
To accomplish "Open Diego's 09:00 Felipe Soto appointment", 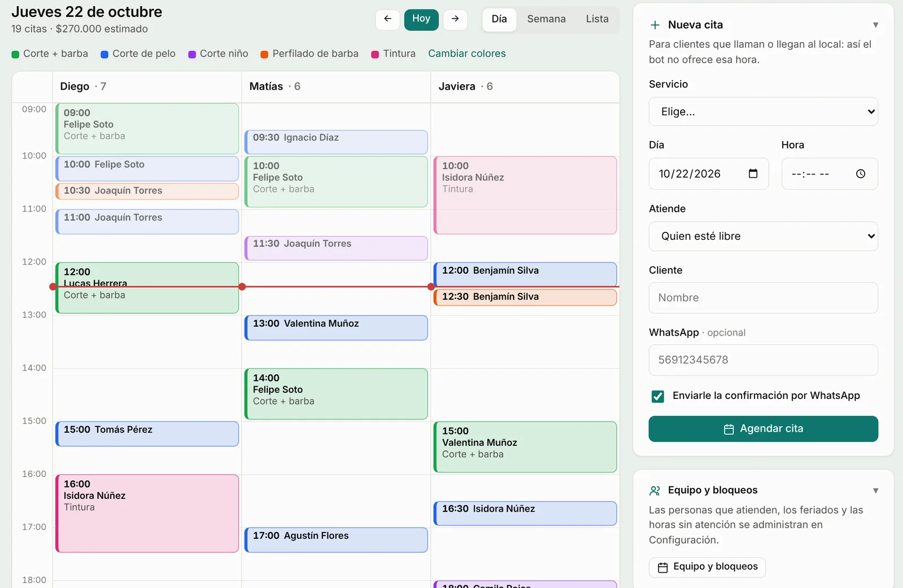I will (147, 129).
